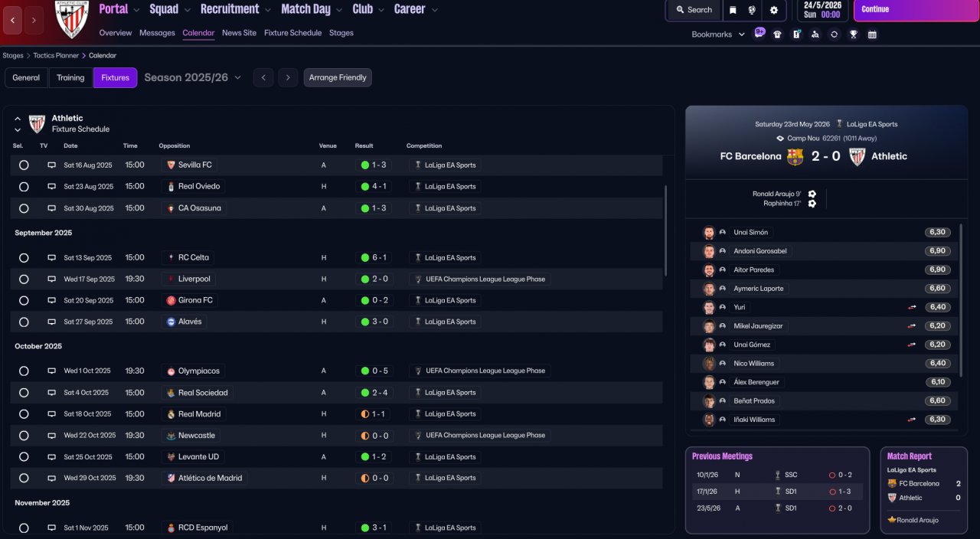Go to next season with the right chevron
This screenshot has width=980, height=539.
288,77
